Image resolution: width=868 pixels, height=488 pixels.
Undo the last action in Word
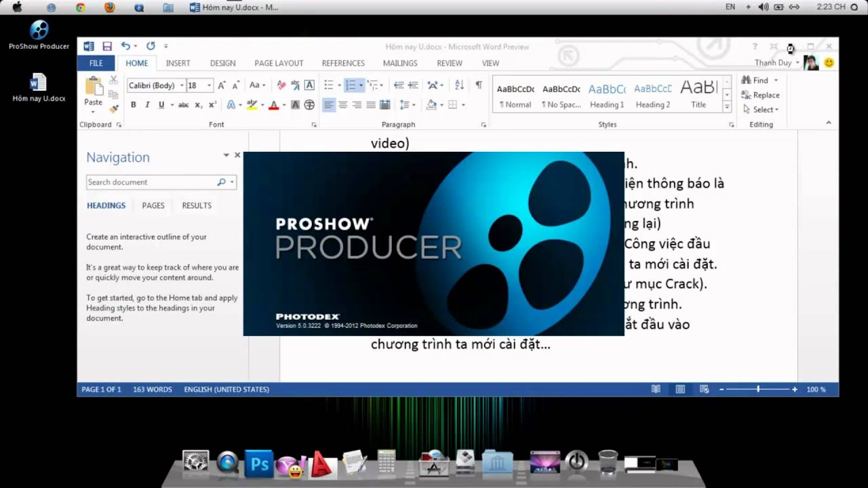pyautogui.click(x=125, y=46)
